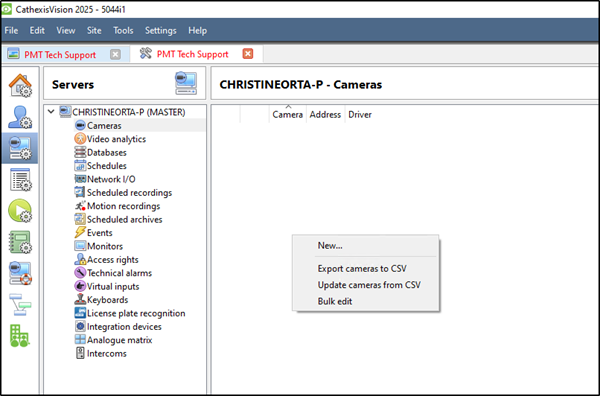
Task: Select the Integration devices label
Action: click(124, 326)
